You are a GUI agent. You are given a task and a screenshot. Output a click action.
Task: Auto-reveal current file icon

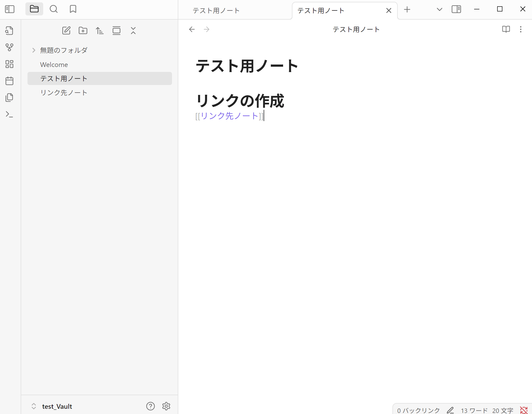point(117,31)
